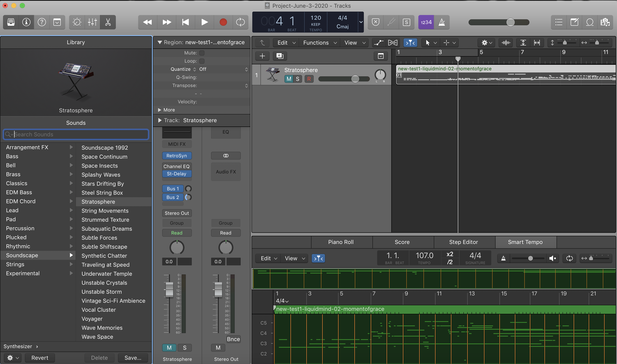This screenshot has height=364, width=617.
Task: Enable the region Loop checkbox
Action: point(202,61)
